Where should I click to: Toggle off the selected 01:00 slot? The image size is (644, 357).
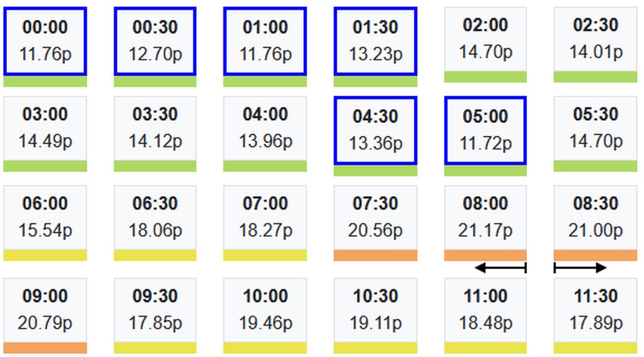tap(265, 41)
